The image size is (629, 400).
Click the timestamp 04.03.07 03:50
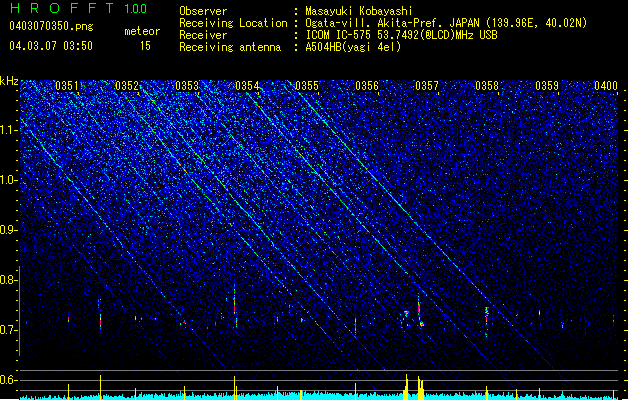(51, 46)
